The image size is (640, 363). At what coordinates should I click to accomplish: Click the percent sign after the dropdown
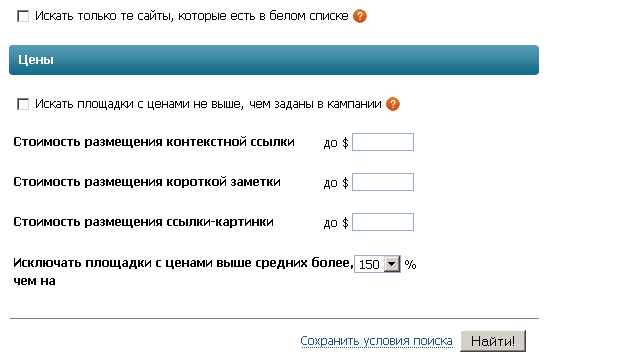point(410,265)
